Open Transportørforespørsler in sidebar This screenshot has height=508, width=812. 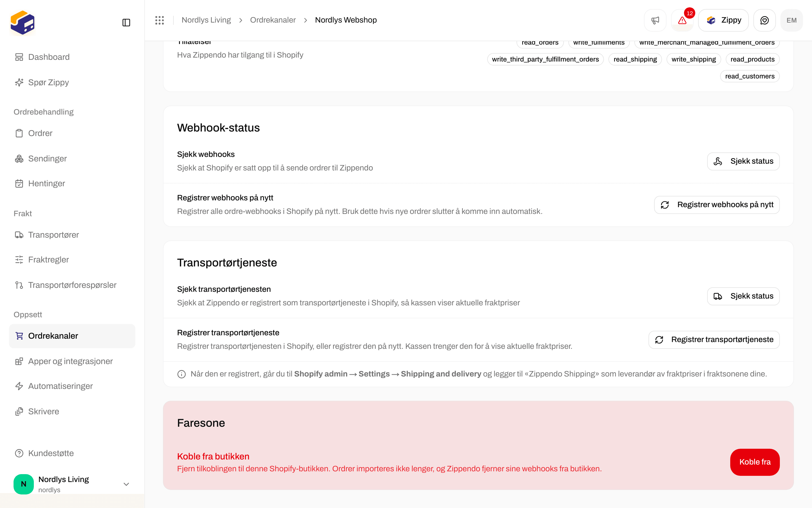[72, 285]
